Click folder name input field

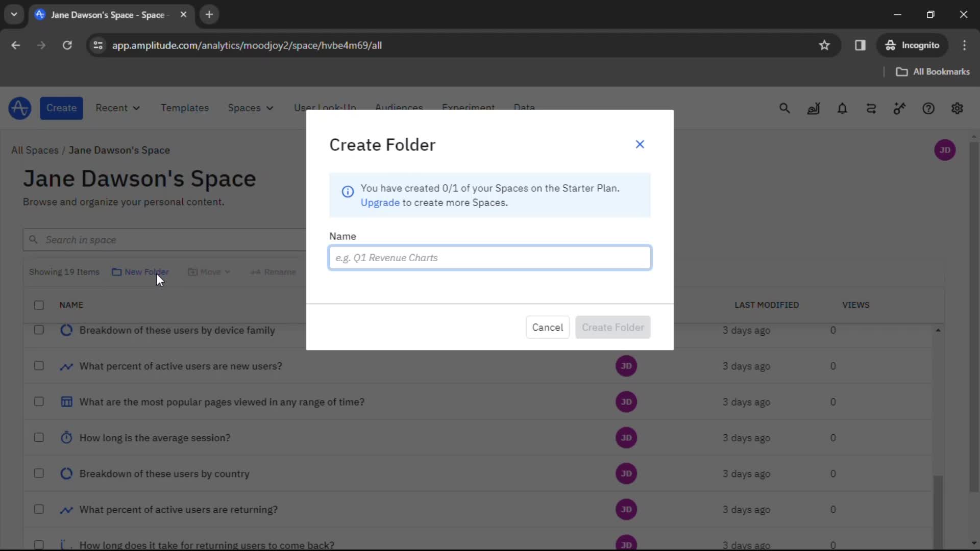(490, 258)
